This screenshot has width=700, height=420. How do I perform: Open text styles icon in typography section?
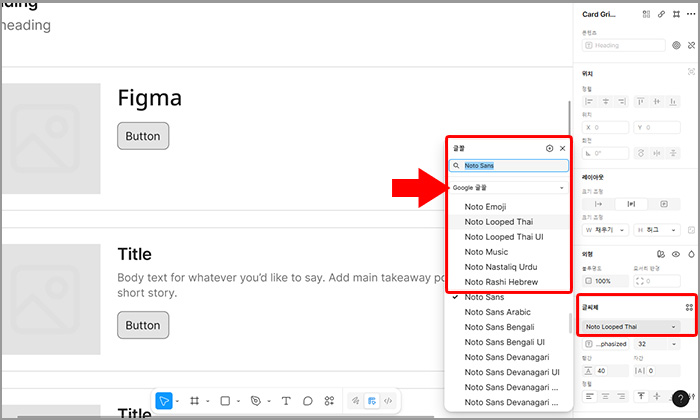coord(689,308)
